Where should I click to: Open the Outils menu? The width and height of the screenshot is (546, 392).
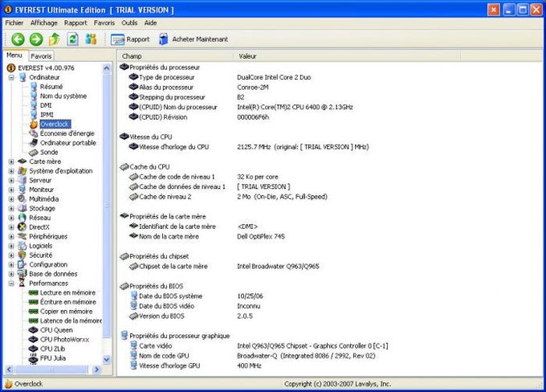coord(129,22)
